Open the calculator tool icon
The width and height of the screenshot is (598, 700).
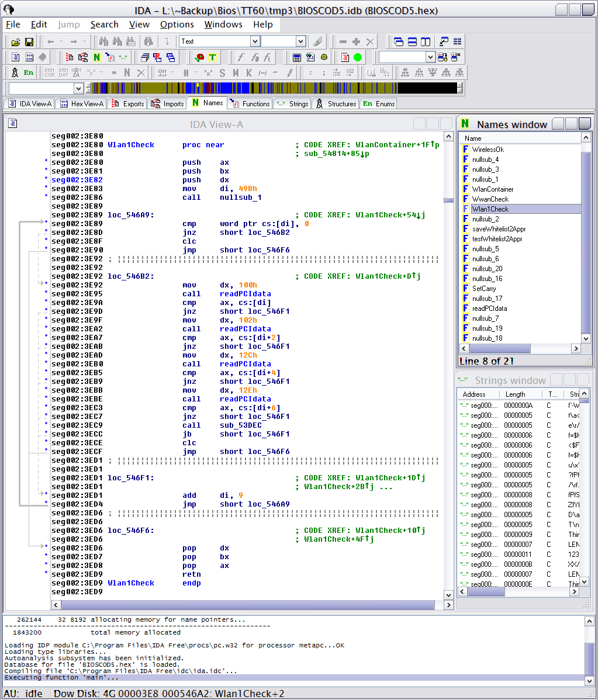click(x=296, y=57)
